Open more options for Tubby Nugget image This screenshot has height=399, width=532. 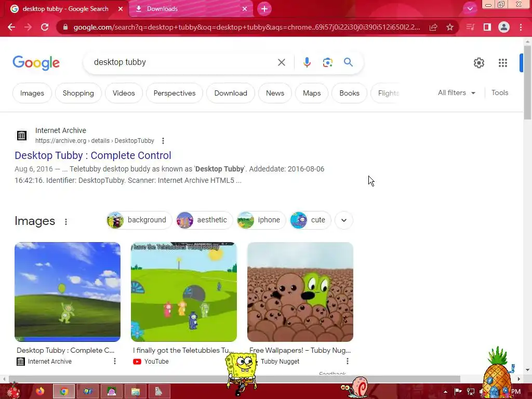pos(348,362)
